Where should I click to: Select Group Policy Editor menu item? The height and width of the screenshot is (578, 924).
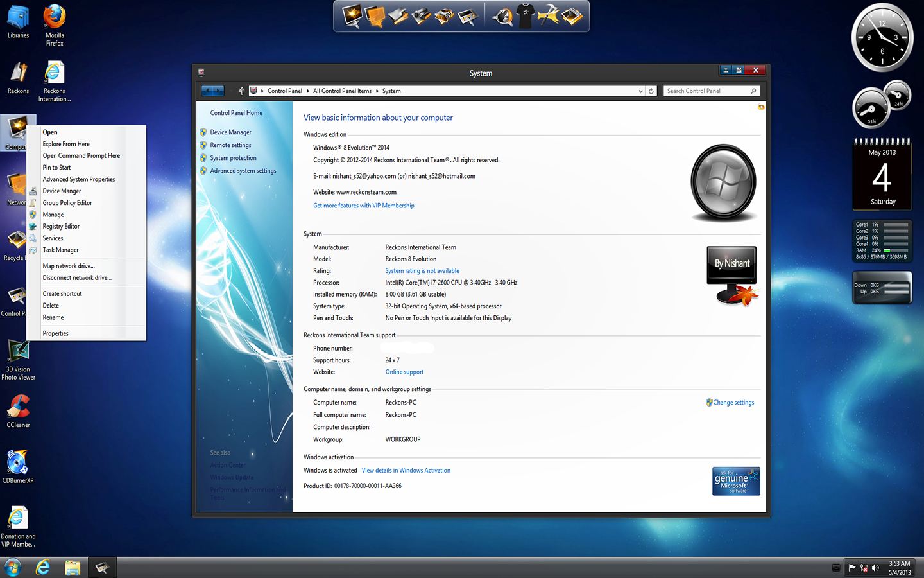(x=86, y=203)
